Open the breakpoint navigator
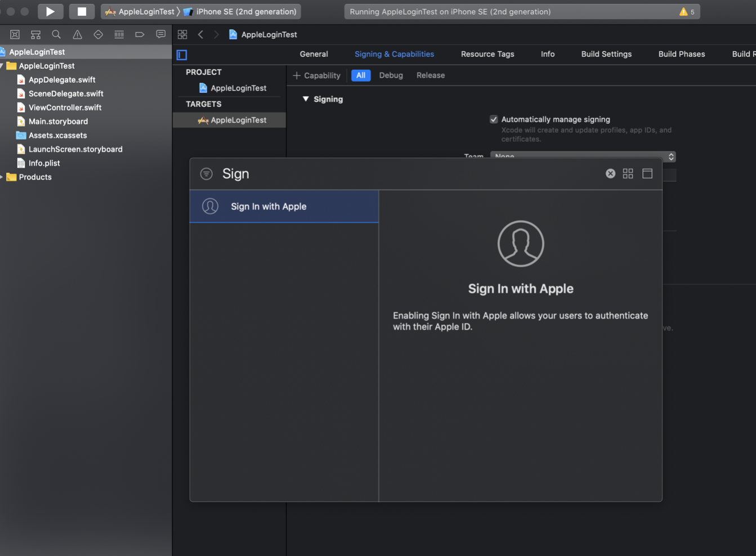 point(140,34)
